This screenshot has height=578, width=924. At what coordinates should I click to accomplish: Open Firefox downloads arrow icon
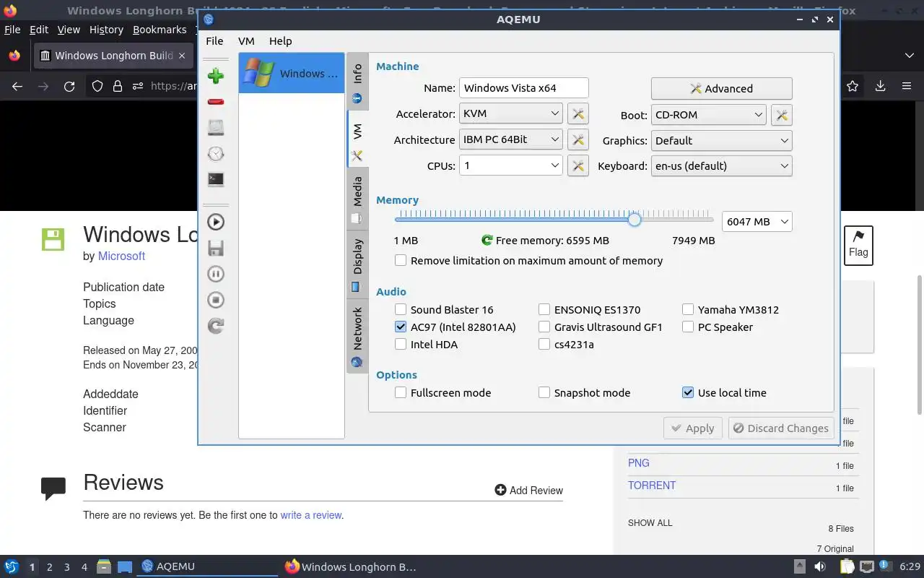point(880,86)
